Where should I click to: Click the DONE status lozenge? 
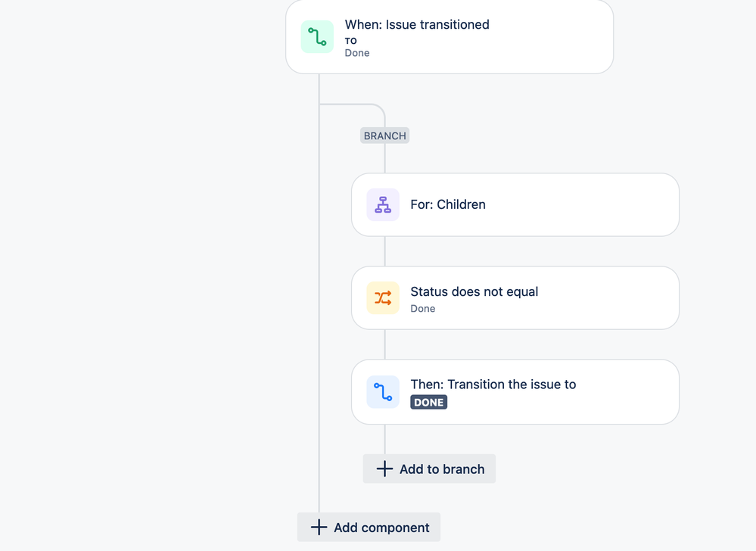click(x=428, y=402)
